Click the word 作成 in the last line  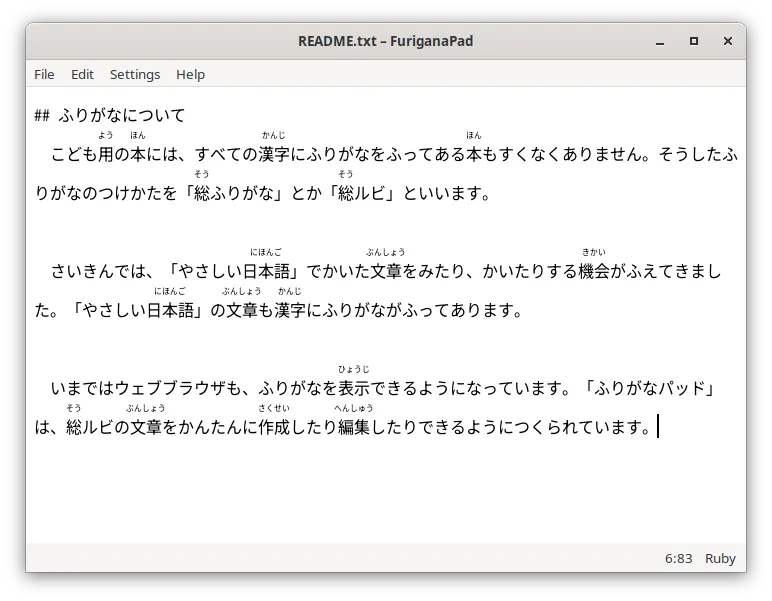[274, 427]
